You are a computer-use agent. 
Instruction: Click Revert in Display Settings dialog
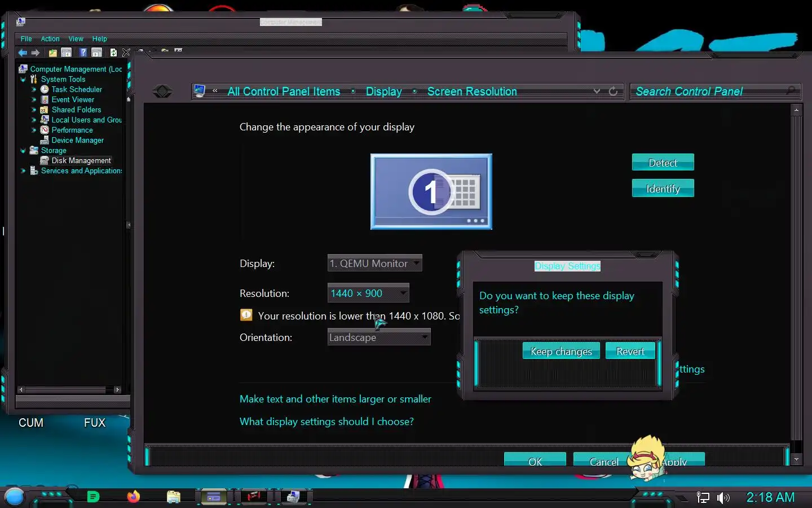pos(630,351)
